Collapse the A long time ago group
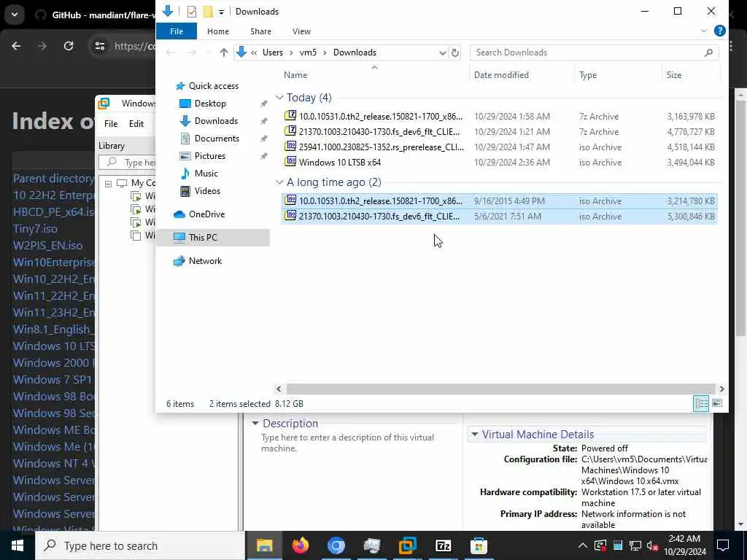The width and height of the screenshot is (747, 560). [x=279, y=182]
